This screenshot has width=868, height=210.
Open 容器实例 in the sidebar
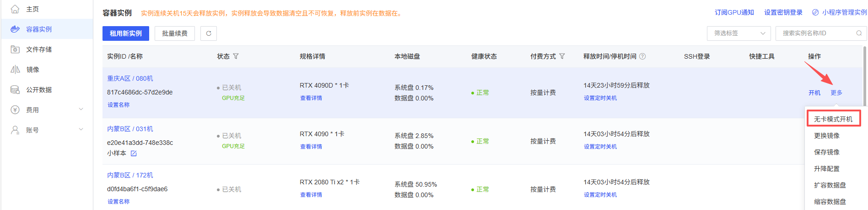coord(39,29)
